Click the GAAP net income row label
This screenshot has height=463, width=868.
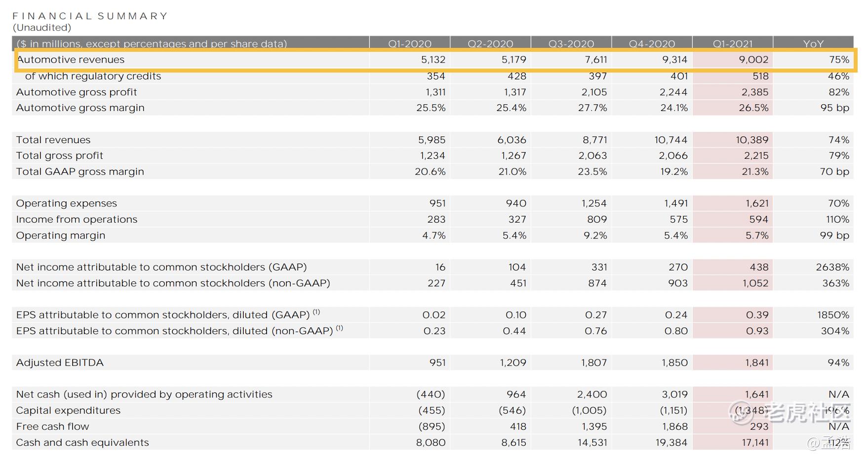(x=161, y=267)
